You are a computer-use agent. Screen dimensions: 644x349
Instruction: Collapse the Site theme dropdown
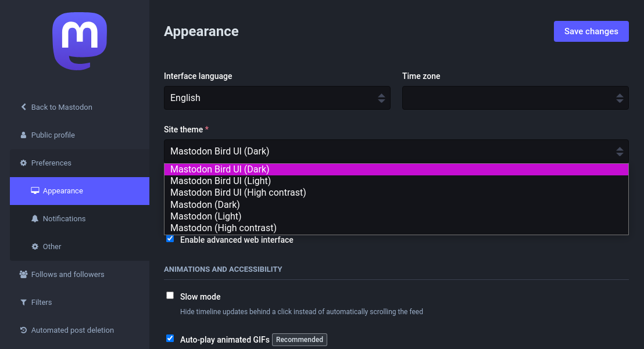396,152
